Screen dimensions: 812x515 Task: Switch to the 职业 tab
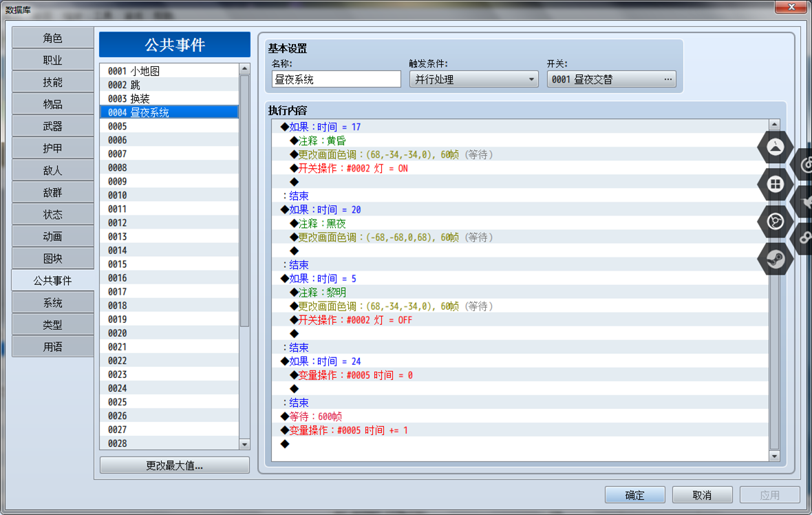[52, 60]
